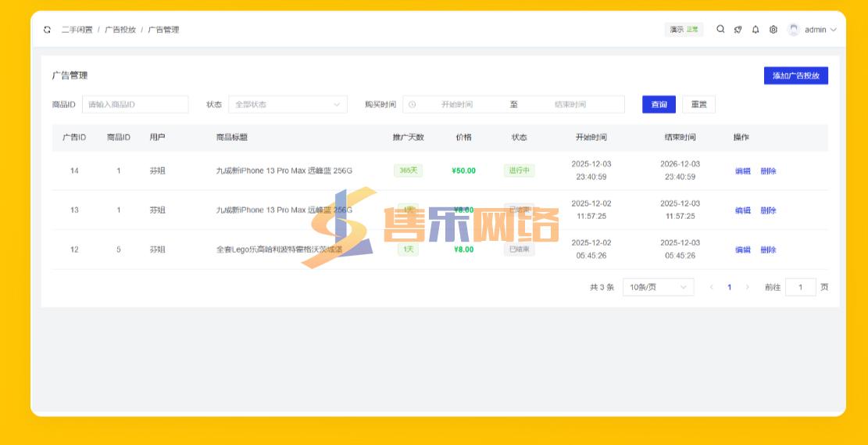Go to the next page arrow
Viewport: 868px width, 445px height.
(x=747, y=287)
